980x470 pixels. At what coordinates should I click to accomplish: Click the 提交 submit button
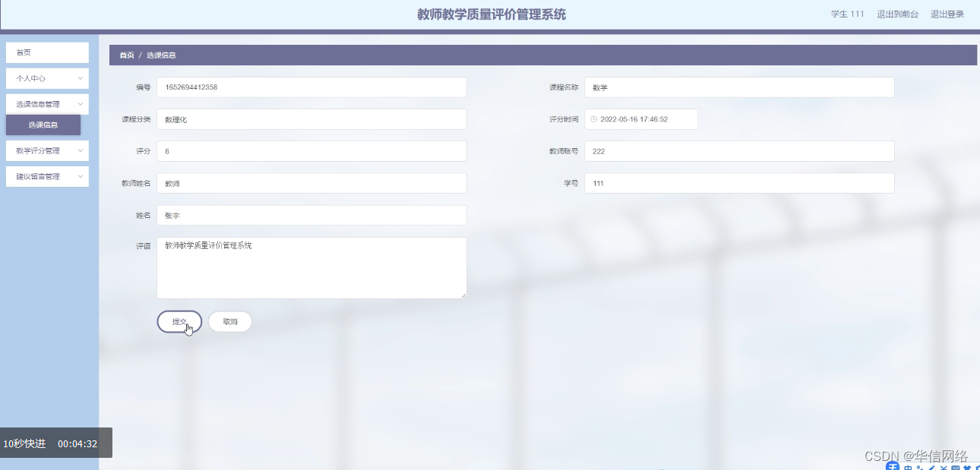coord(179,321)
